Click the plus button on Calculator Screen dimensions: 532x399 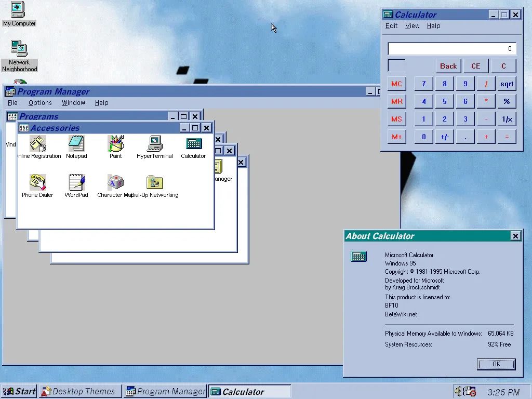tap(486, 137)
